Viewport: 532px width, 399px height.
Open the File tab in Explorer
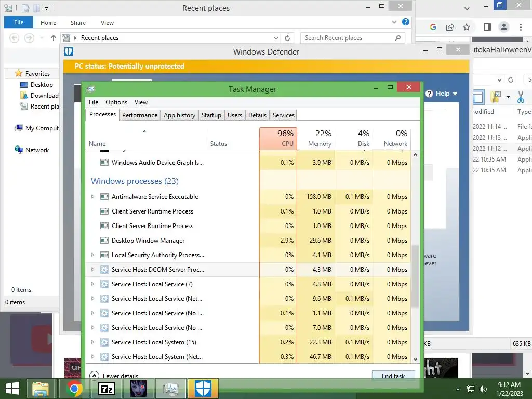[x=19, y=22]
